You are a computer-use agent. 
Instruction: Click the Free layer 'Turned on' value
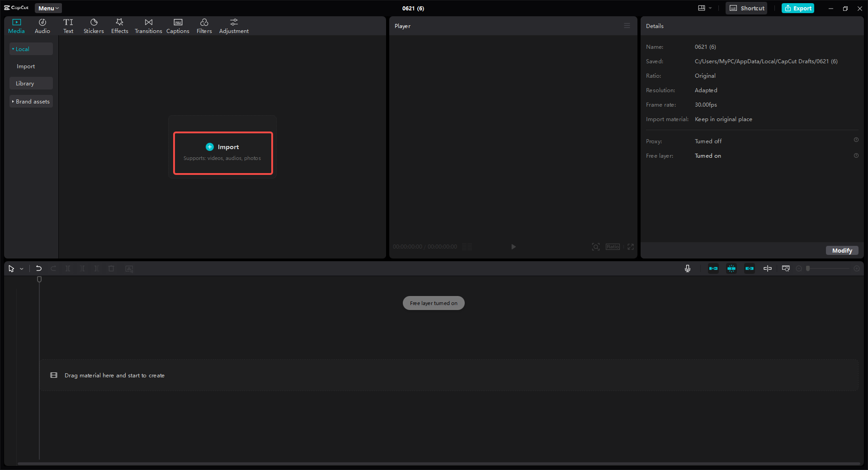point(708,156)
